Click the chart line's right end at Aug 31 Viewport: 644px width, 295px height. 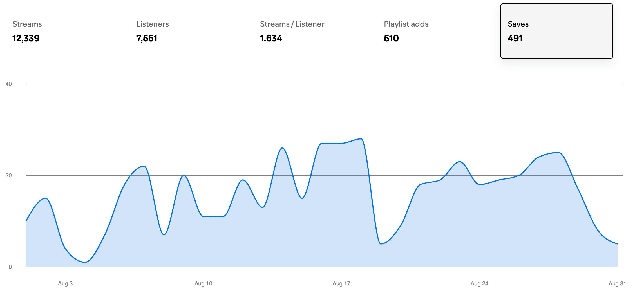617,244
